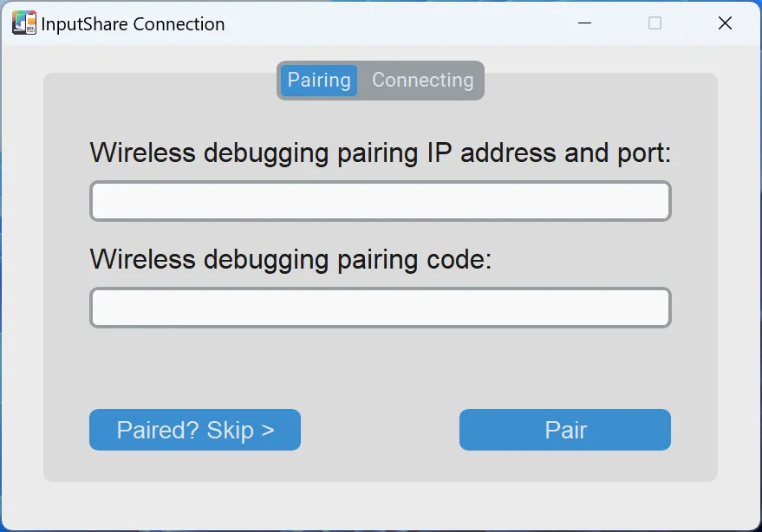Click blank panel space between Skip and Pair buttons
Image resolution: width=762 pixels, height=532 pixels.
click(x=380, y=430)
